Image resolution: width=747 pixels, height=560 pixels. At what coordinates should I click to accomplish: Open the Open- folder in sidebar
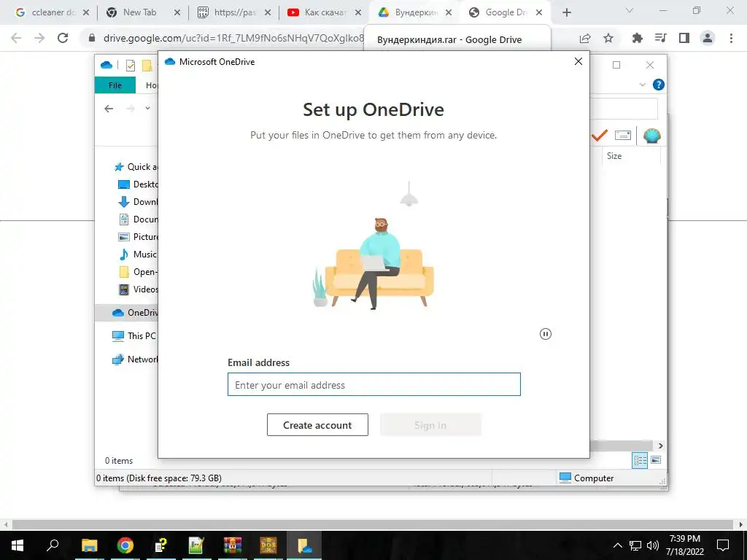pos(138,272)
